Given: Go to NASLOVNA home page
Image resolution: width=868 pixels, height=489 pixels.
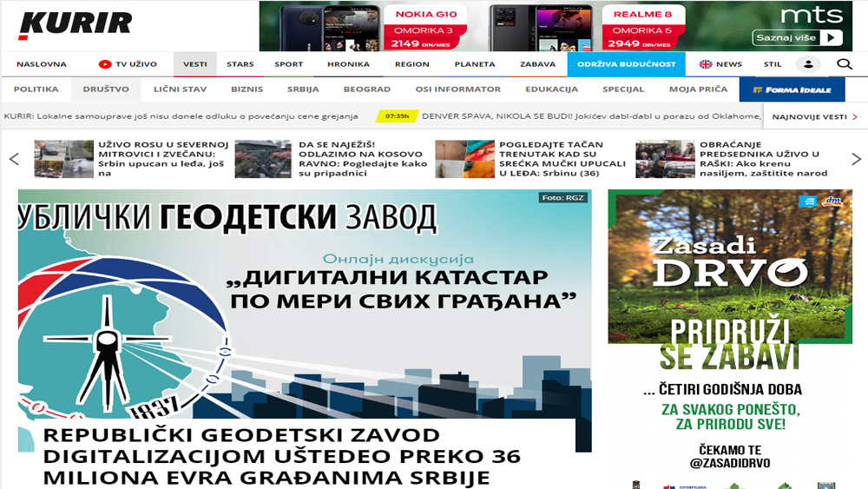Looking at the screenshot, I should tap(42, 64).
